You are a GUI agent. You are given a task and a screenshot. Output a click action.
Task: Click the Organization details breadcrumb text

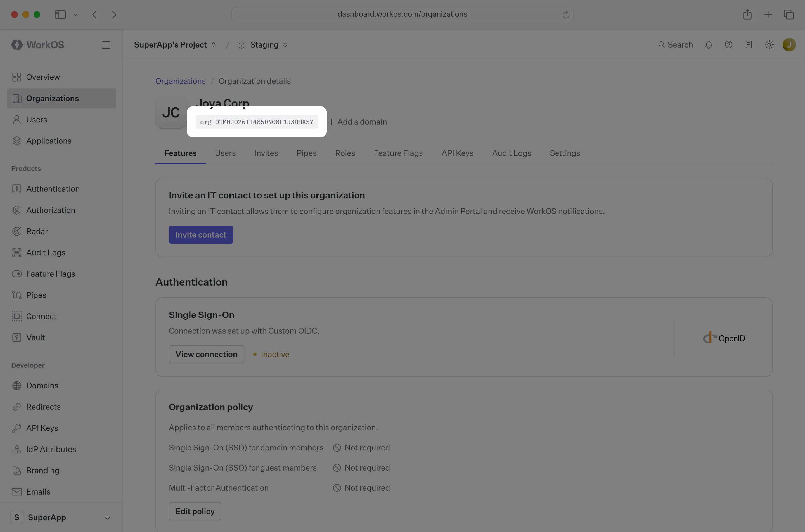pyautogui.click(x=255, y=81)
